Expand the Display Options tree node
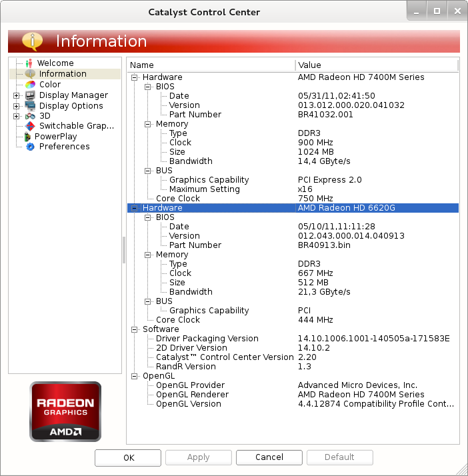The height and width of the screenshot is (476, 468). 17,106
